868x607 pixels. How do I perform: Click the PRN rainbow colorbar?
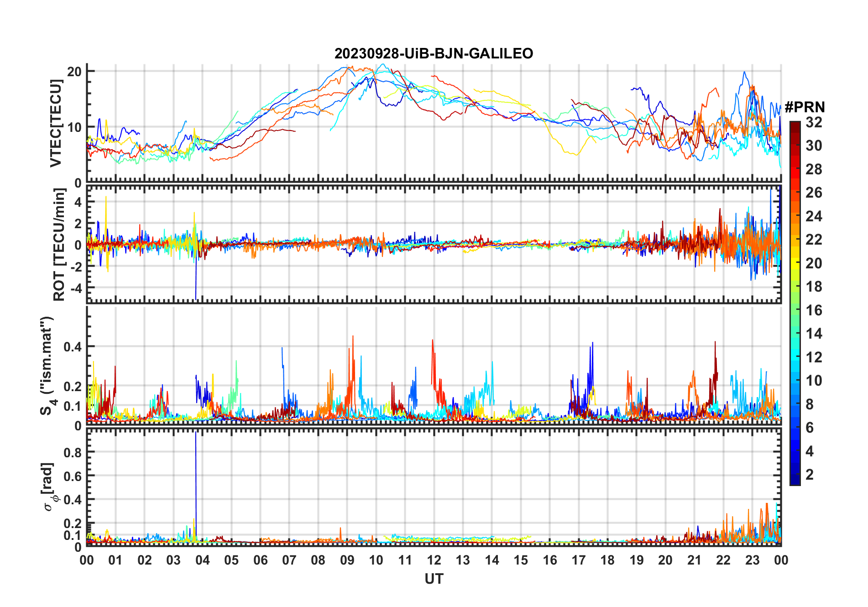795,303
